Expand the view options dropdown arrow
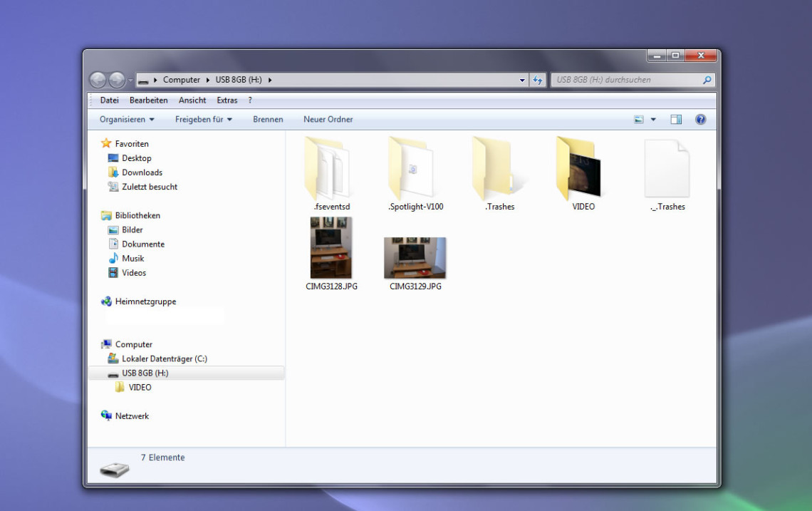812x511 pixels. tap(653, 120)
